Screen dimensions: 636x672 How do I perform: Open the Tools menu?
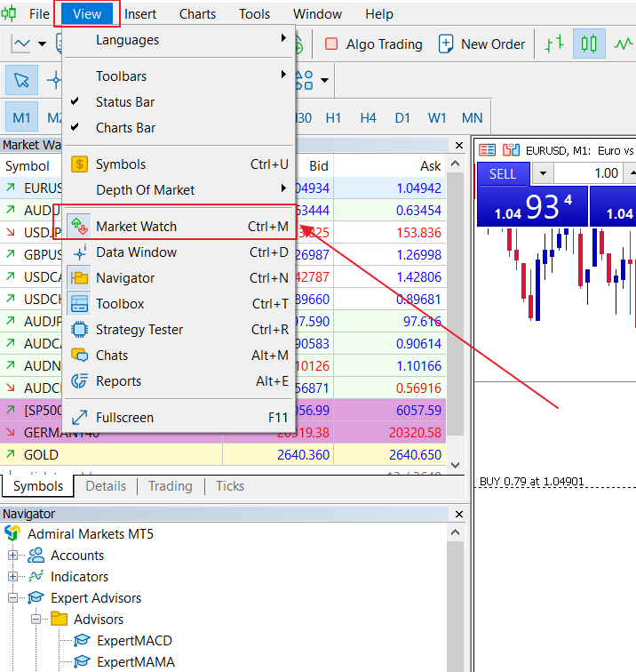pyautogui.click(x=254, y=14)
